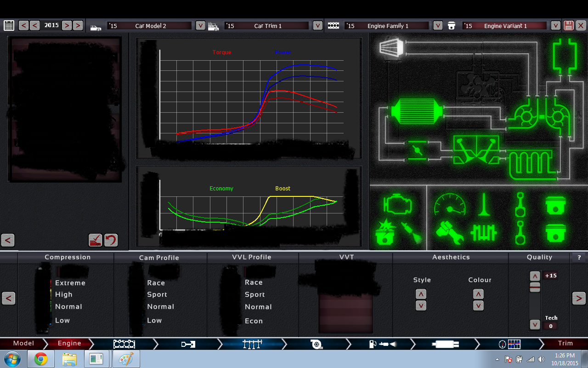Click the Colour up arrow
588x368 pixels.
point(478,294)
